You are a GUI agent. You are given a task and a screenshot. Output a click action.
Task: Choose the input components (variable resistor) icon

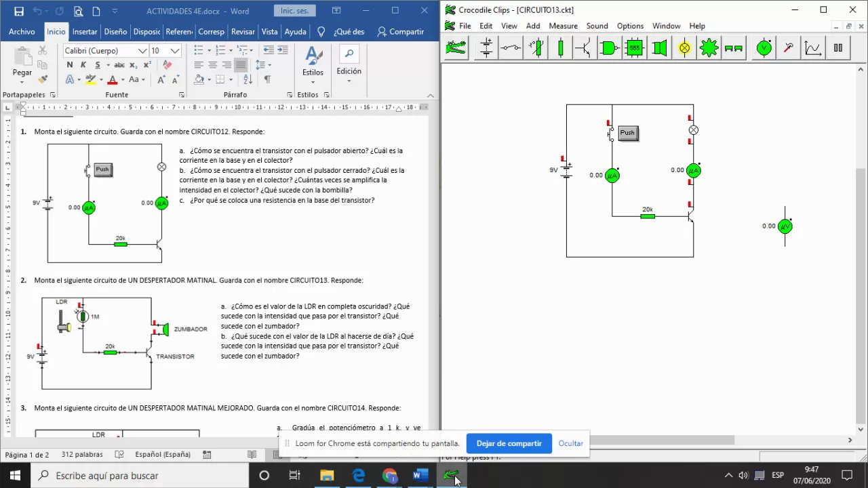(x=536, y=48)
